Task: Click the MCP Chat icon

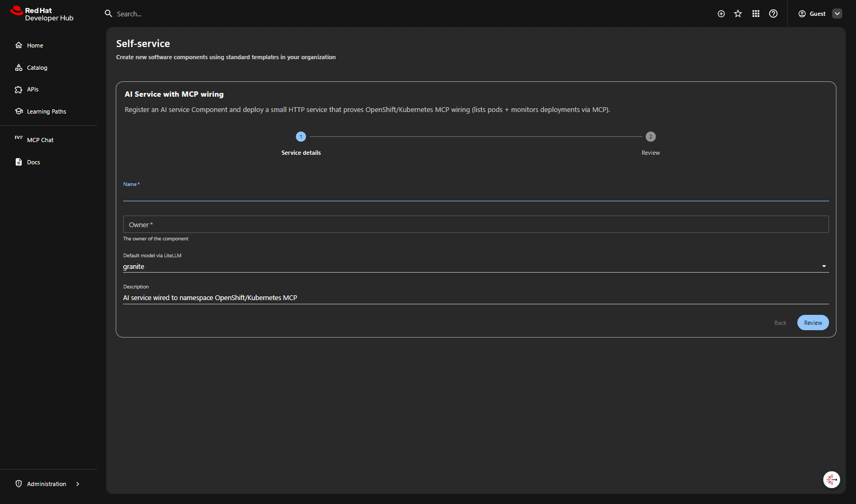Action: tap(19, 137)
